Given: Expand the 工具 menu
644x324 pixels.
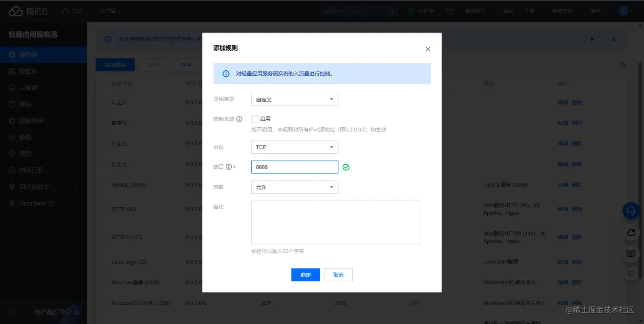Looking at the screenshot, I should (x=532, y=11).
